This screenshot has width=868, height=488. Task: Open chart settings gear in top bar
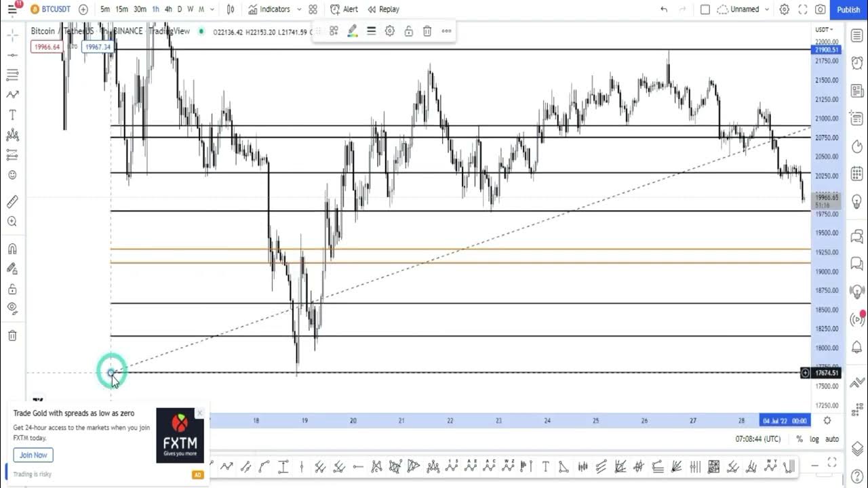[785, 9]
